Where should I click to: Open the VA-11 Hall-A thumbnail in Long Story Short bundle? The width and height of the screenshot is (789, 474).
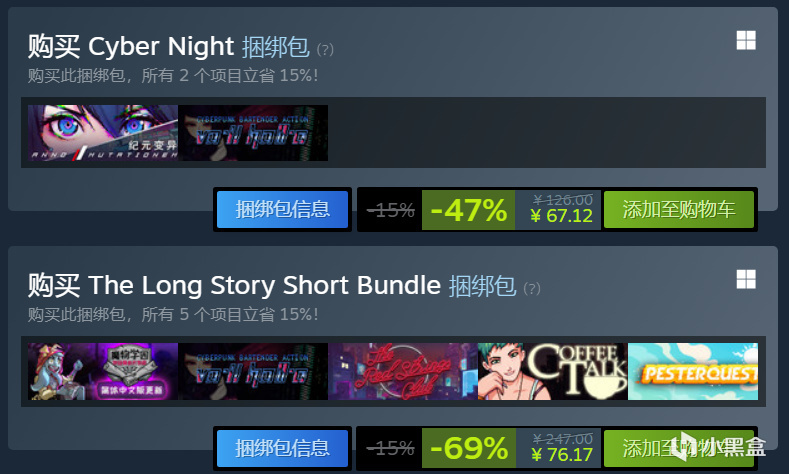click(253, 372)
